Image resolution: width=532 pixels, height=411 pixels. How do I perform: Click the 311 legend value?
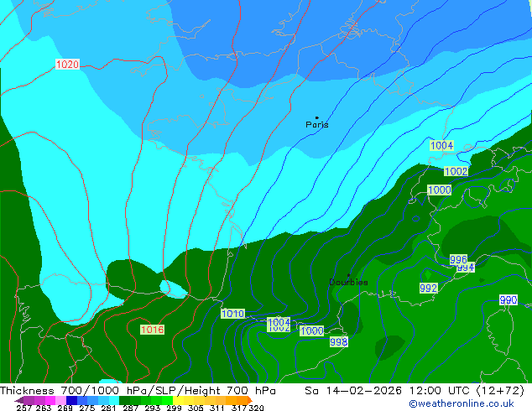[217, 408]
